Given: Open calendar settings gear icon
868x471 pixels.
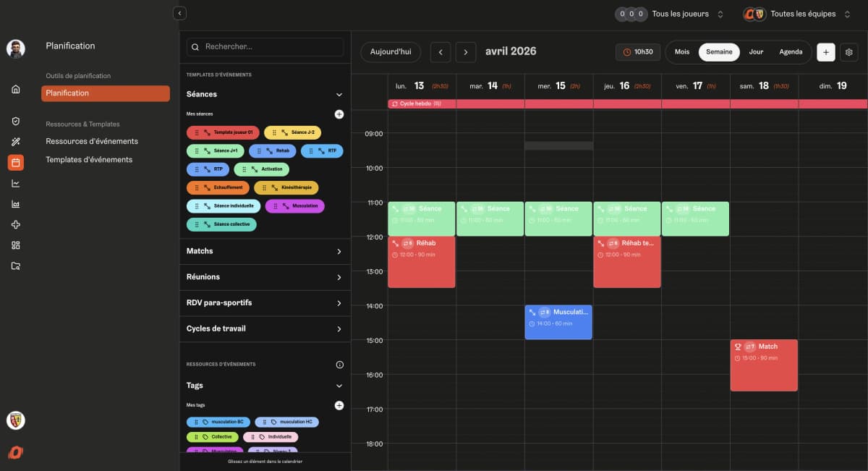Looking at the screenshot, I should (x=848, y=52).
